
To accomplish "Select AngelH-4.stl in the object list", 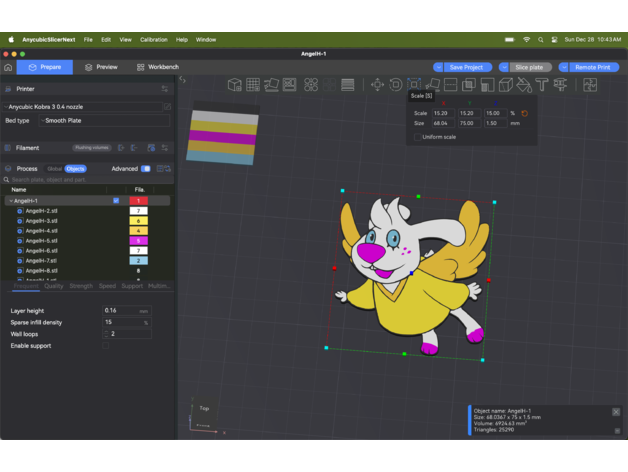I will [42, 231].
